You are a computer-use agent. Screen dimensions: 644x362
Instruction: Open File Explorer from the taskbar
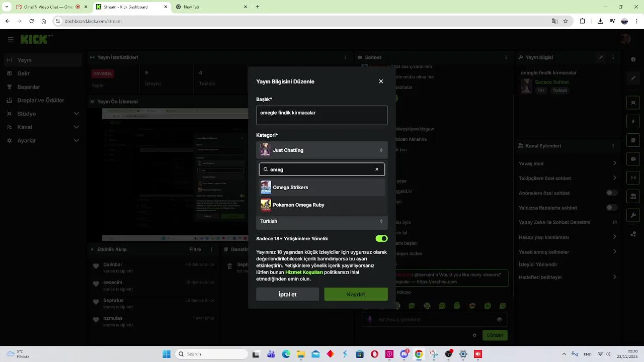click(301, 354)
